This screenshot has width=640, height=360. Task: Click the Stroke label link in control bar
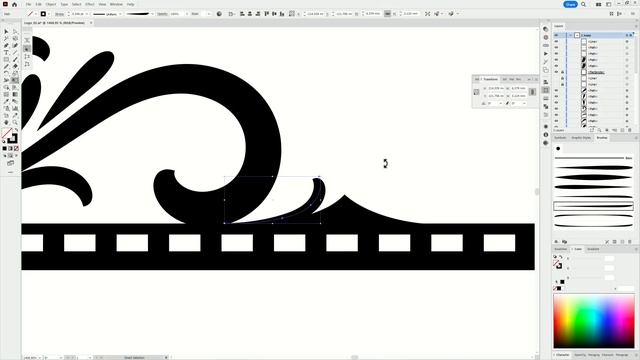[x=59, y=14]
